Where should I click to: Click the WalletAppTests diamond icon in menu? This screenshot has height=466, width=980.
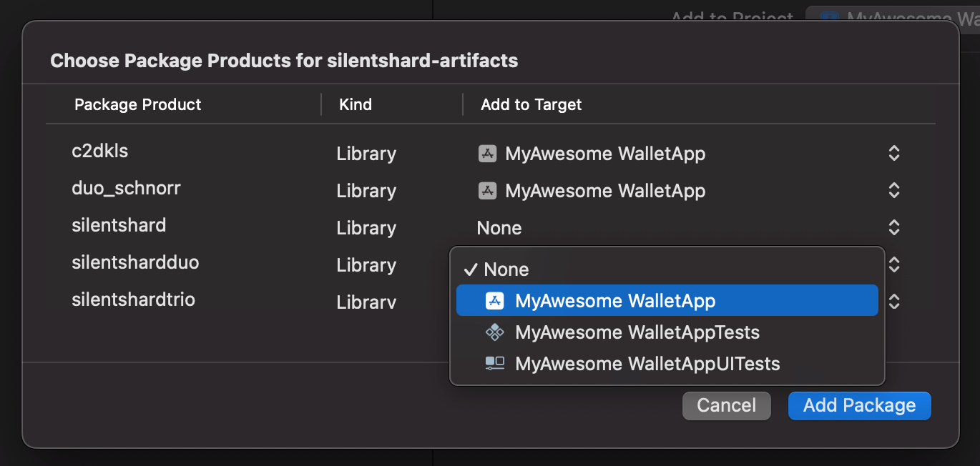495,332
